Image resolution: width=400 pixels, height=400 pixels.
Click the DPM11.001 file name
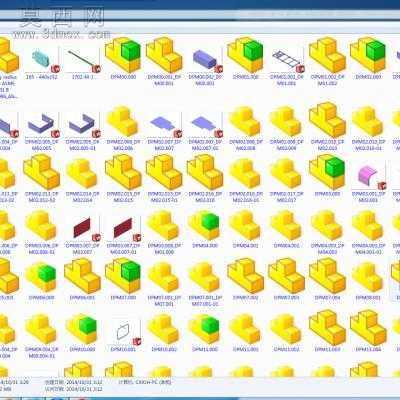(246, 349)
